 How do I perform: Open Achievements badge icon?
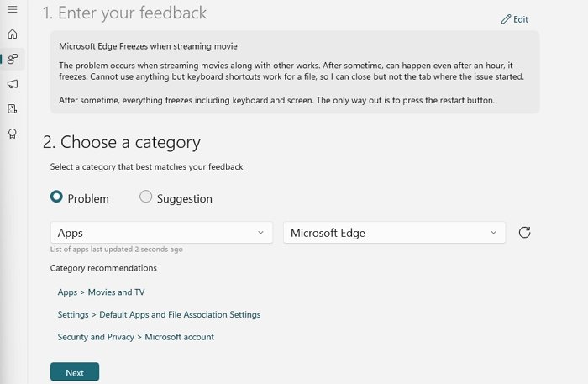click(12, 134)
